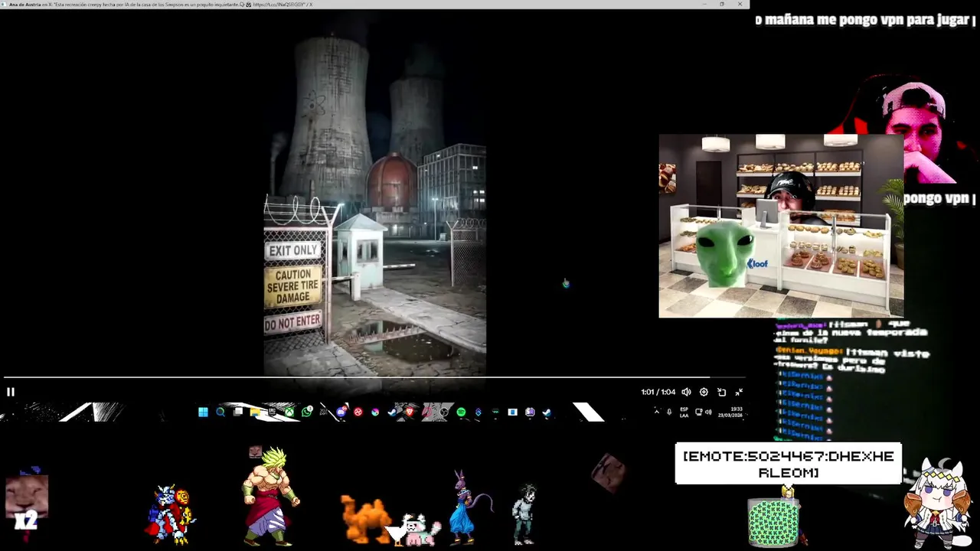Click the colorful round icon left of Steam
Viewport: 980px width, 551px height.
click(x=375, y=412)
